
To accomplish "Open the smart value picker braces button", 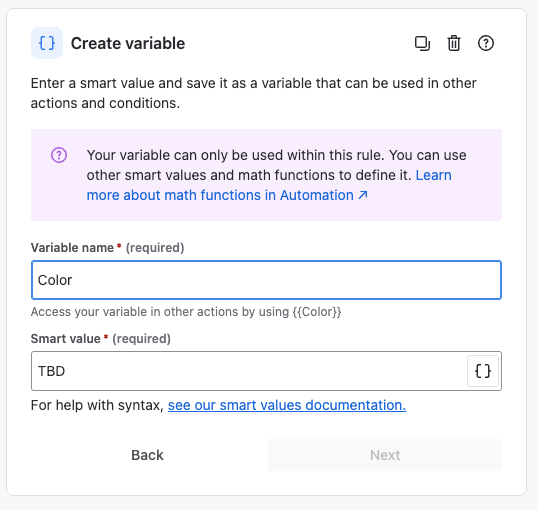I will 483,371.
